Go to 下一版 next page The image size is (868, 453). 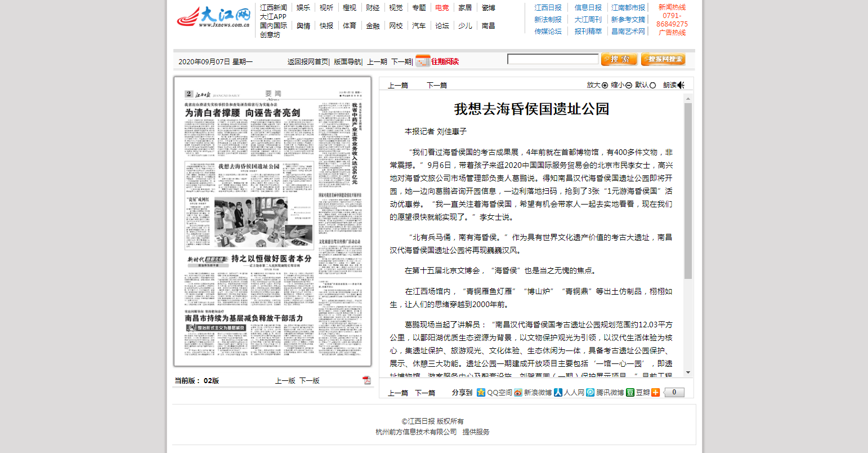coord(309,381)
